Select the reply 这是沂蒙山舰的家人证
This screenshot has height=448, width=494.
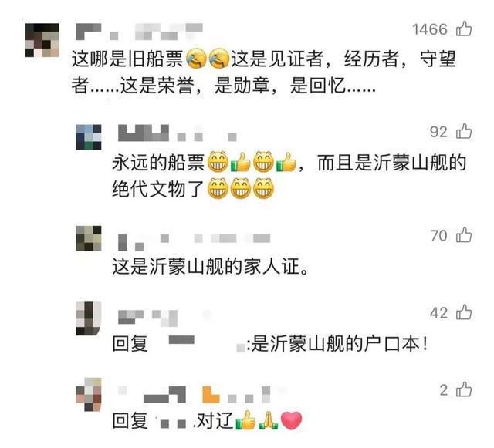210,266
